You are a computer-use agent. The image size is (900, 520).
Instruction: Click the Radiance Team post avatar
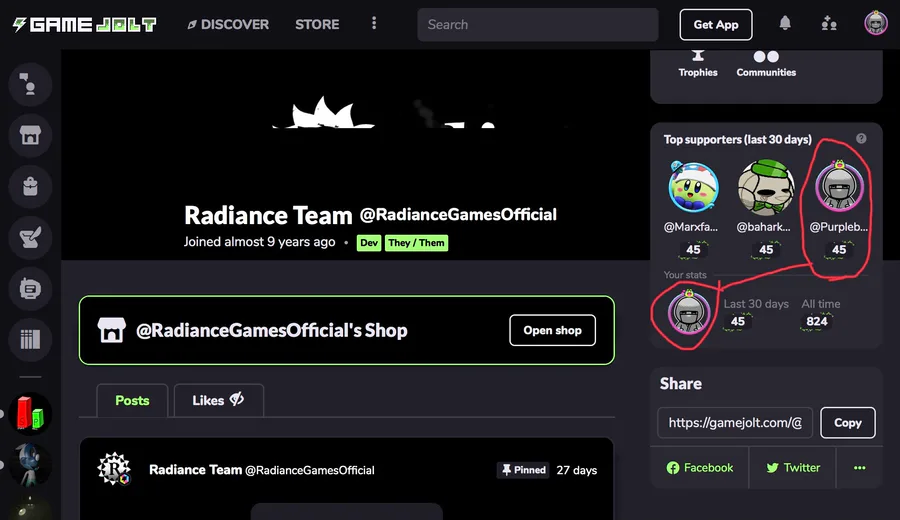point(114,469)
